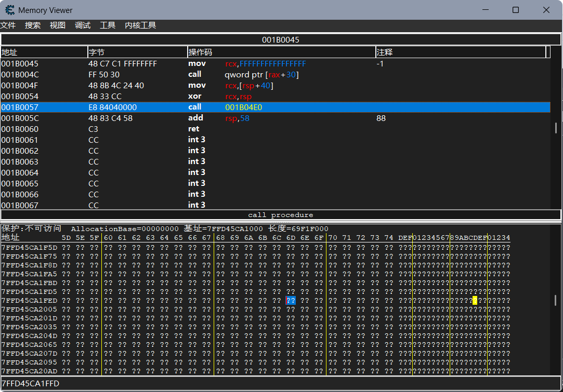Open the 工具 menu
Screen dimensions: 563x392
coord(108,25)
